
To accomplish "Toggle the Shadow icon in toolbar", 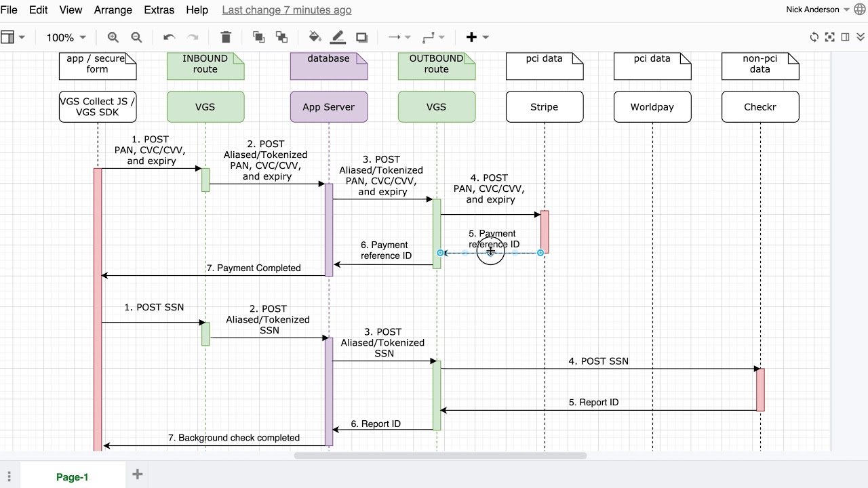I will [361, 37].
